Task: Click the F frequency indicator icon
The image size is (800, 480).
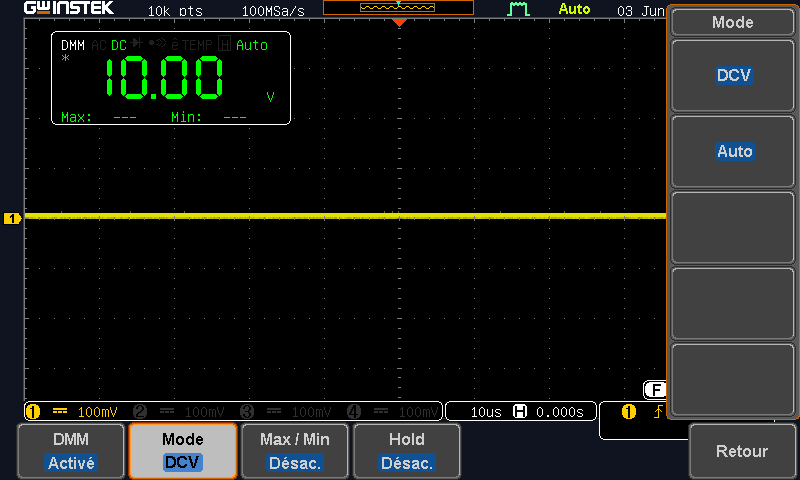Action: 655,390
